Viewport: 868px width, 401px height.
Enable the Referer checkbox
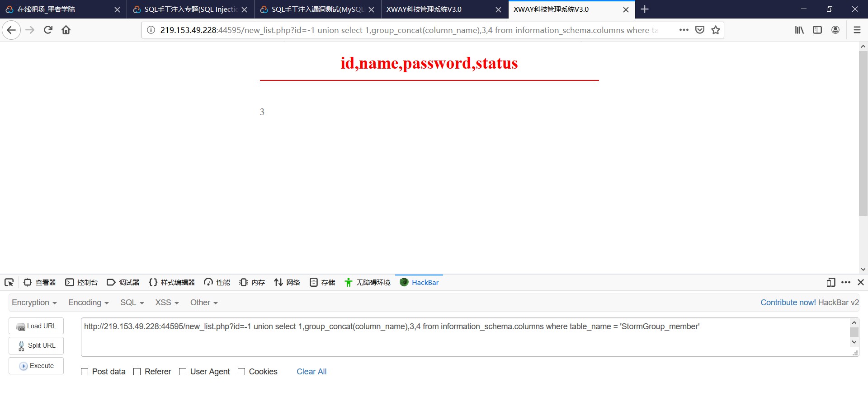pos(137,372)
